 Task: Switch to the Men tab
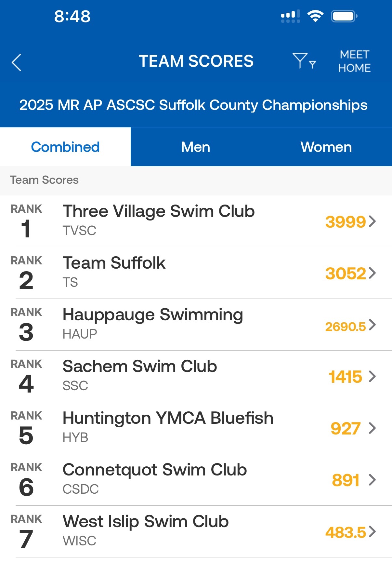click(196, 147)
